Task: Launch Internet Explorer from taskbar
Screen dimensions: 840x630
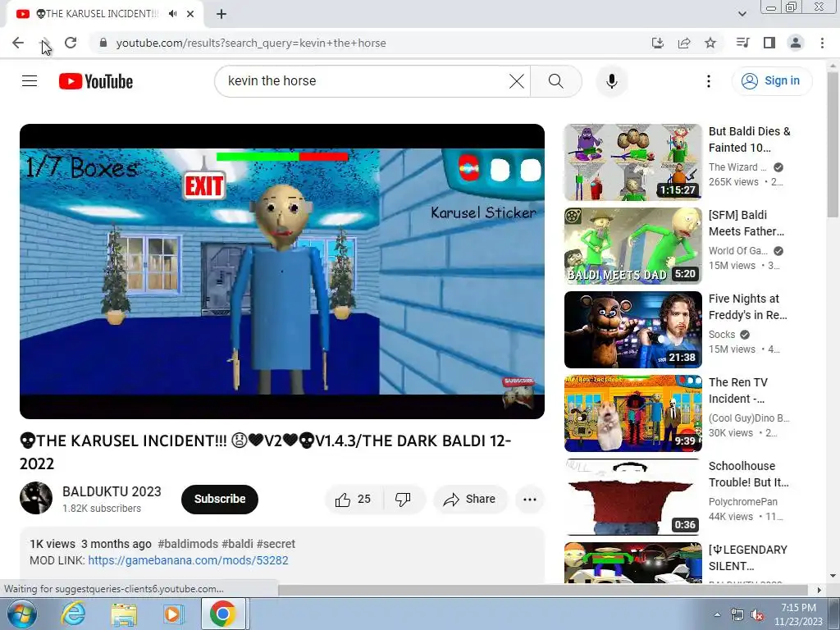Action: click(73, 614)
